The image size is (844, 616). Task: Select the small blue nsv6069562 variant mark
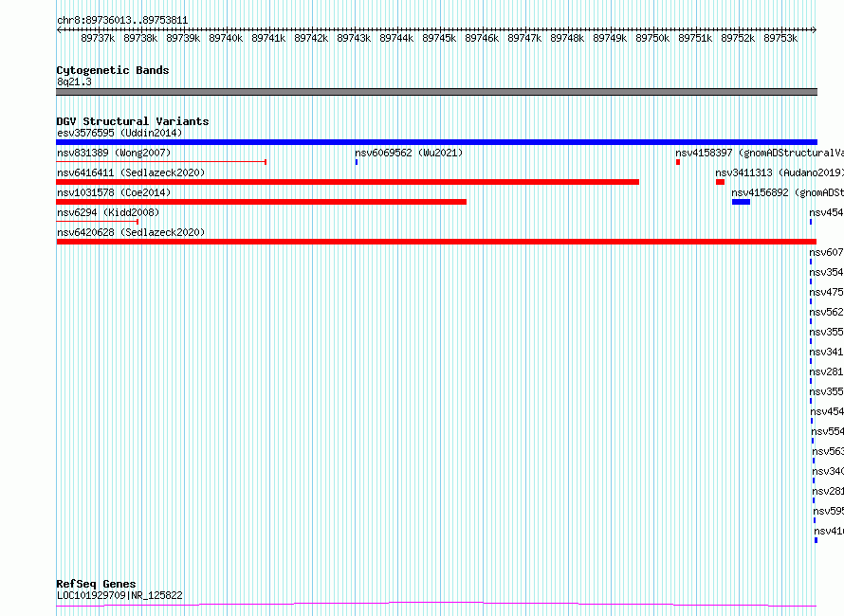tap(357, 162)
